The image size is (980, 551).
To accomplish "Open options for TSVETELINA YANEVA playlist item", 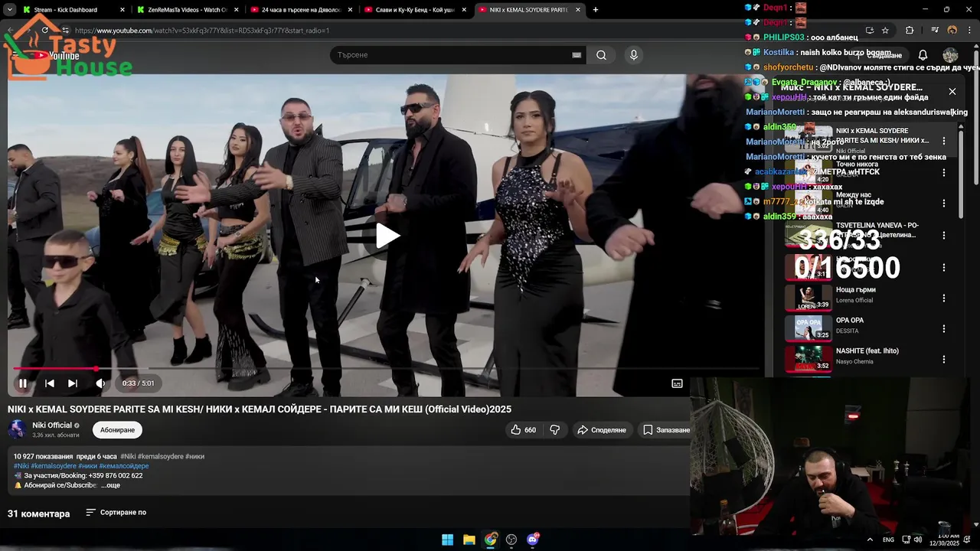I will tap(944, 236).
